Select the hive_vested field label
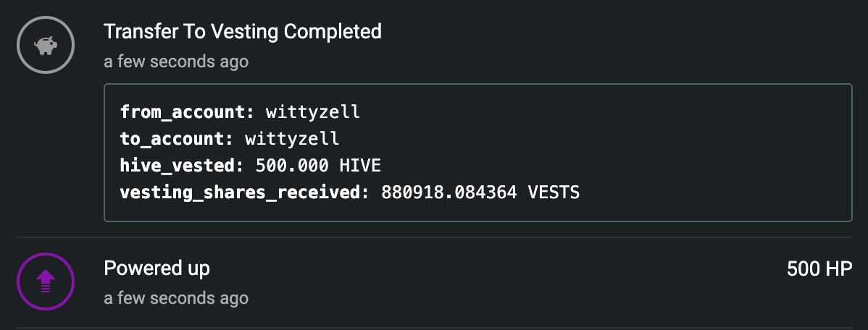This screenshot has width=868, height=330. 182,165
